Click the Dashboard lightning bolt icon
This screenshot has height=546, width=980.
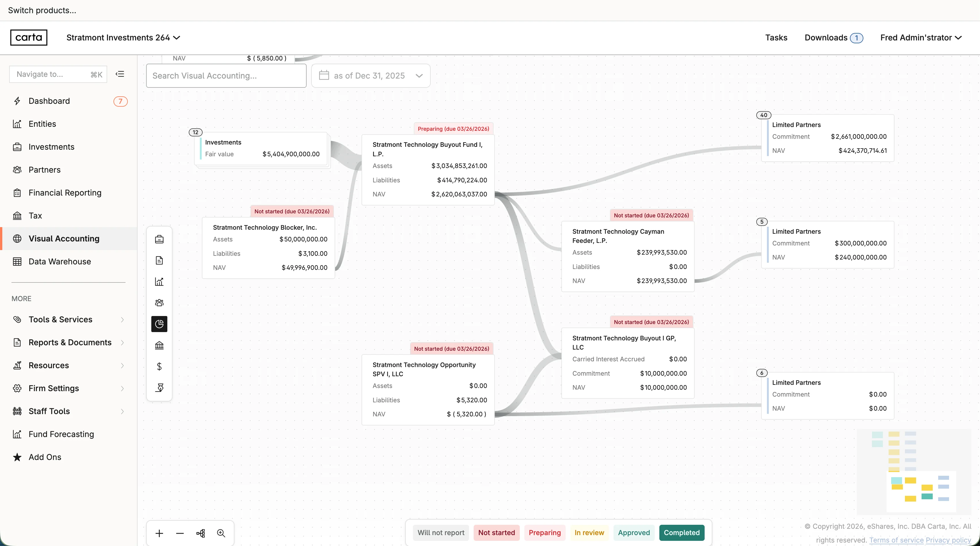[x=17, y=101]
